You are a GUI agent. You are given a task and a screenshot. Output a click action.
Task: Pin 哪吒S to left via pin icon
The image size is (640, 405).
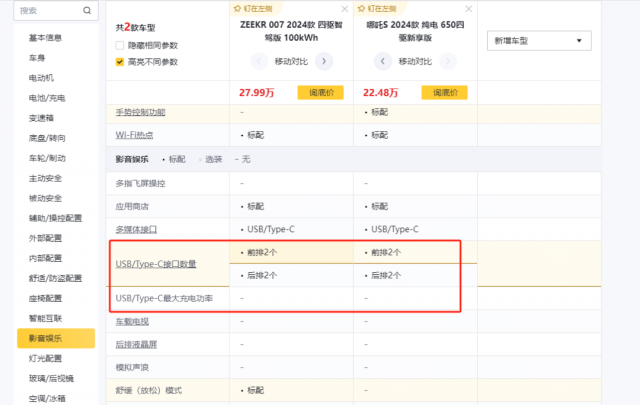pyautogui.click(x=361, y=9)
